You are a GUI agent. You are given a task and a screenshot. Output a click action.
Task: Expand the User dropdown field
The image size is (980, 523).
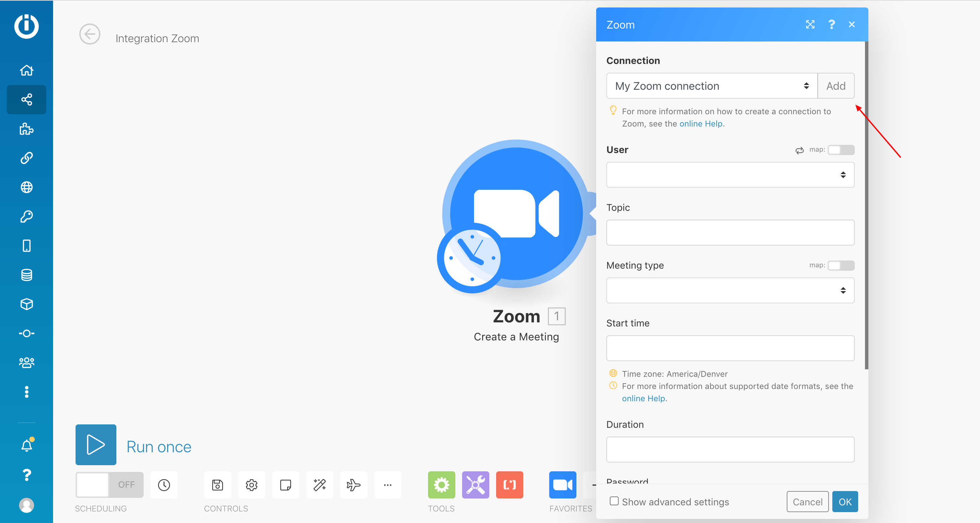click(x=730, y=175)
